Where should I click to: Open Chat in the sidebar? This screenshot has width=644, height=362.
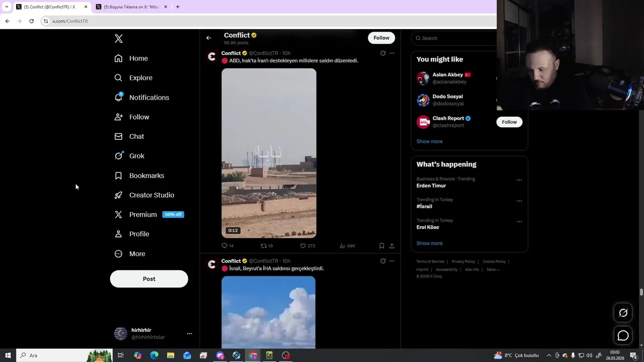(x=129, y=137)
